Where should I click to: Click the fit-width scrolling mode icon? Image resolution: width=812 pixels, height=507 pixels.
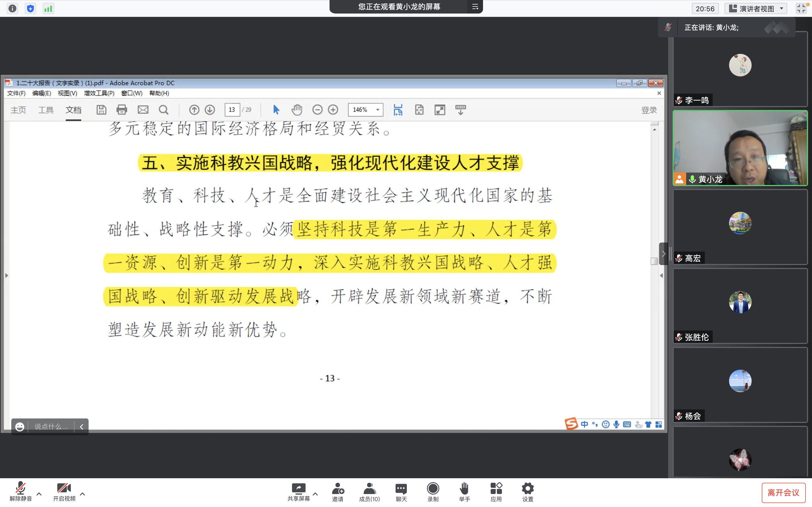[x=398, y=110]
